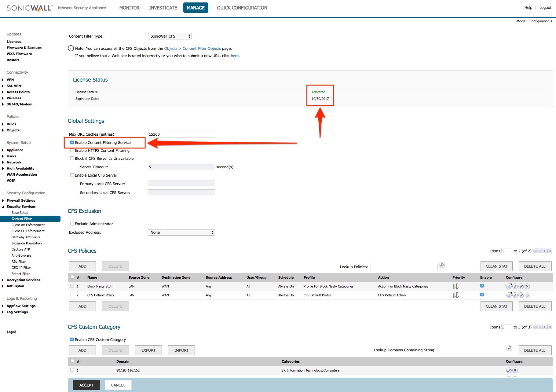Switch to the MONITOR tab
The height and width of the screenshot is (392, 556).
129,8
